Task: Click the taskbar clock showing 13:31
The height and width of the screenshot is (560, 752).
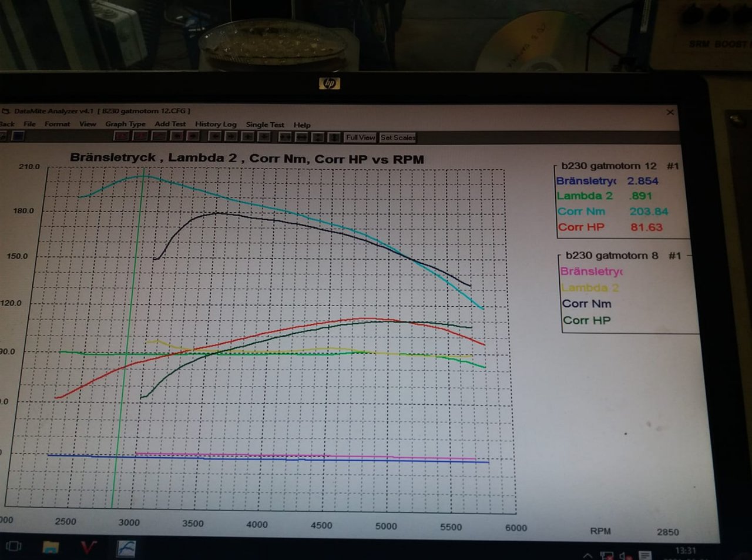Action: pyautogui.click(x=686, y=551)
